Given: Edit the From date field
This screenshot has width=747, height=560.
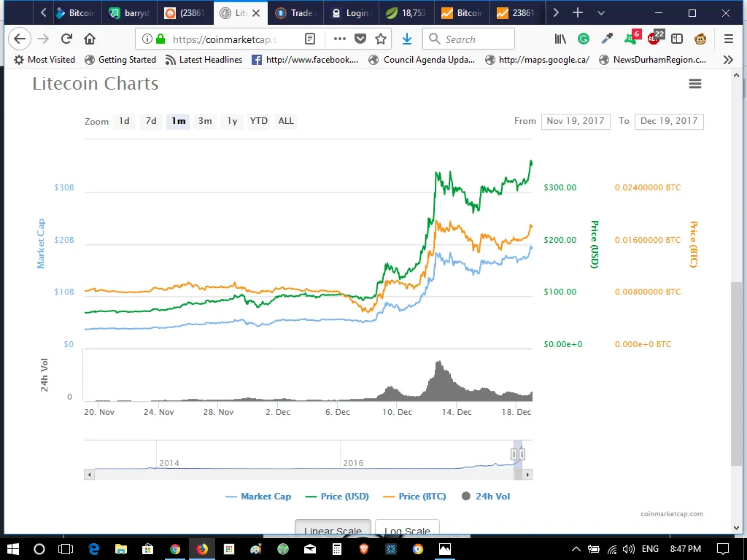Looking at the screenshot, I should click(576, 121).
